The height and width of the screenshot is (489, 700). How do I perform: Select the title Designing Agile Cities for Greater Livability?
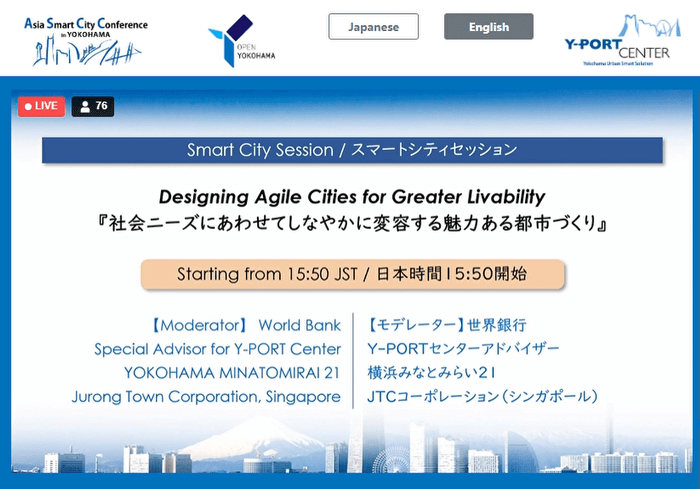point(352,197)
